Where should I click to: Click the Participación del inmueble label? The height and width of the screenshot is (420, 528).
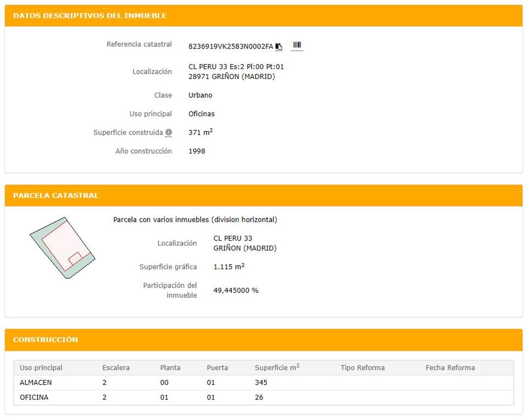pyautogui.click(x=170, y=290)
